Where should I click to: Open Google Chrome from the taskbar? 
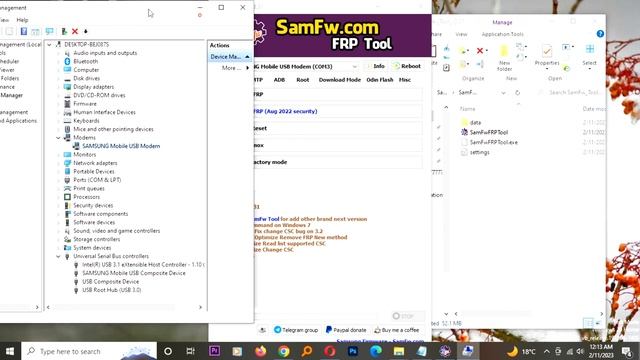click(284, 351)
